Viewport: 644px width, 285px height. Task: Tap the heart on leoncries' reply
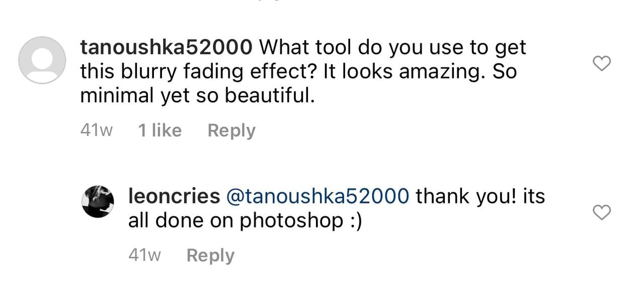click(602, 212)
